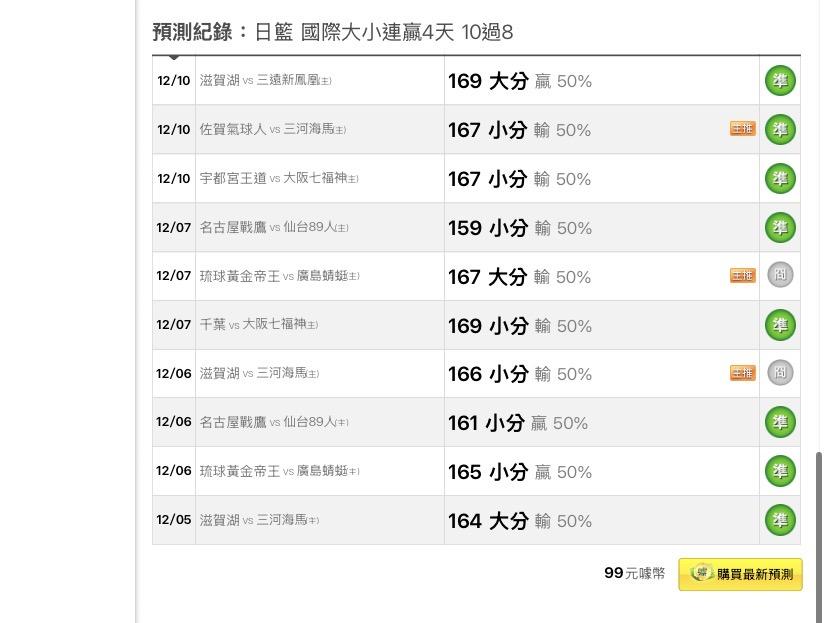
Task: Click the 主推 tag on the 167 大分 row
Action: (742, 276)
